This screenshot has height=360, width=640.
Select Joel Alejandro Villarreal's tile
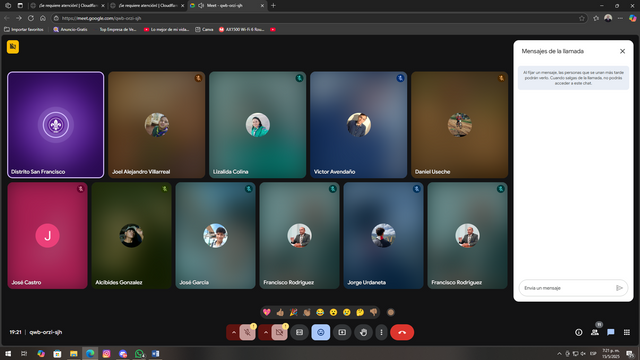tap(157, 125)
